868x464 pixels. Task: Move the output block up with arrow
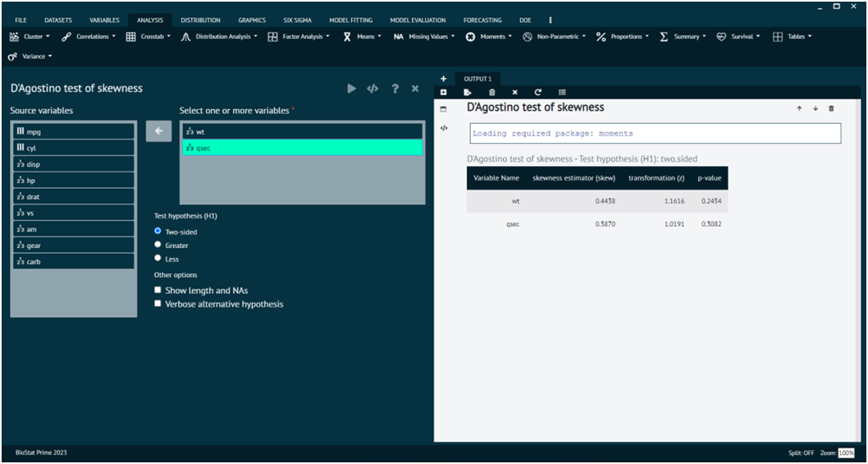click(799, 108)
